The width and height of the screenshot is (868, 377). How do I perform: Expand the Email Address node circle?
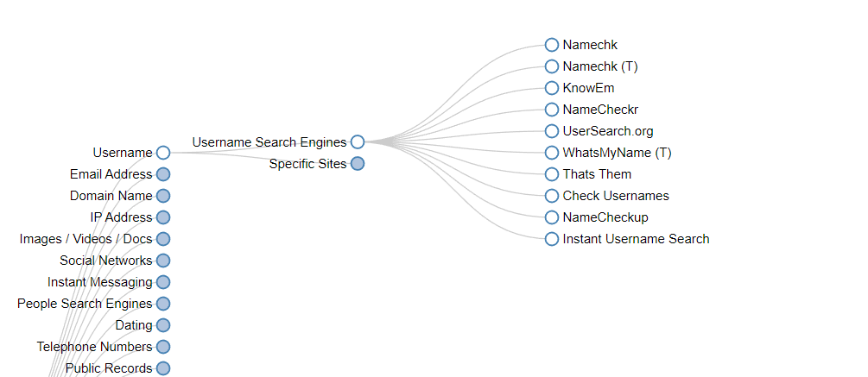pyautogui.click(x=163, y=174)
